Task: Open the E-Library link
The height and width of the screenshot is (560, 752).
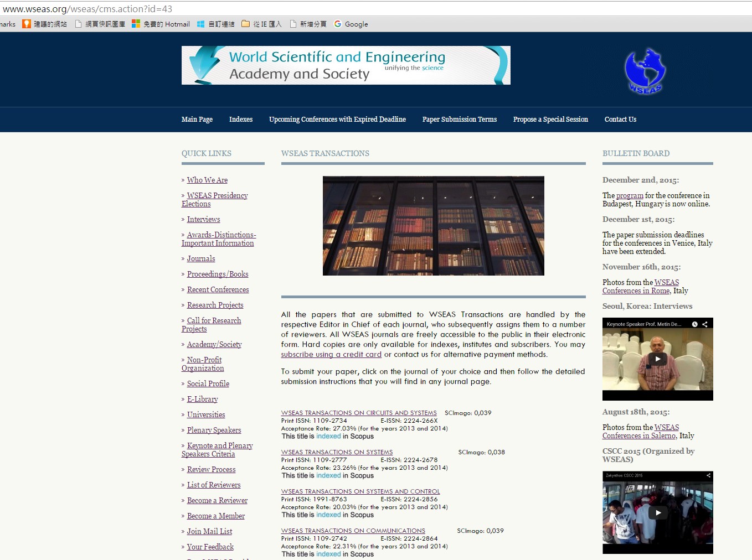Action: pos(202,400)
